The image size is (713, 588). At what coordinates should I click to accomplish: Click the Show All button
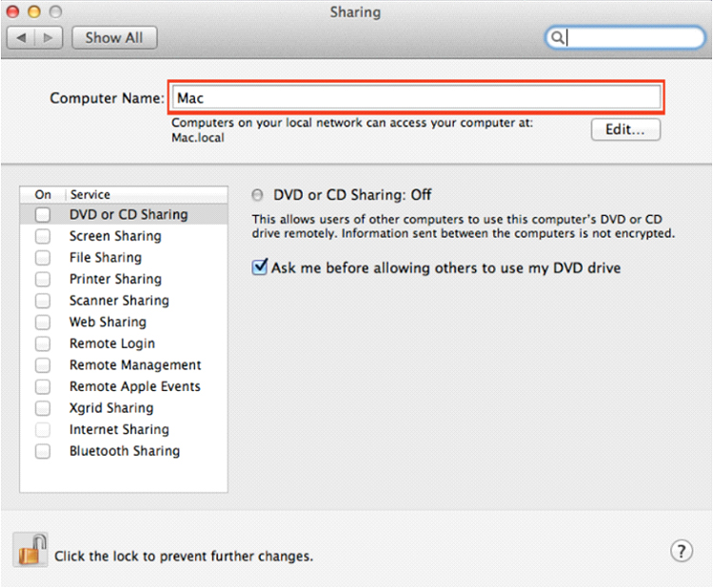click(114, 38)
